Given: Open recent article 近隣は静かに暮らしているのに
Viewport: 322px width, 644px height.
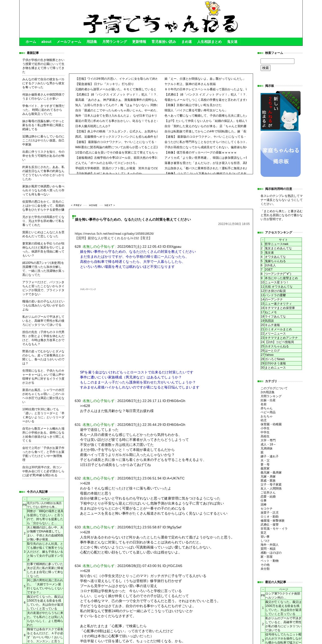Looking at the screenshot, I should pyautogui.click(x=43, y=140).
